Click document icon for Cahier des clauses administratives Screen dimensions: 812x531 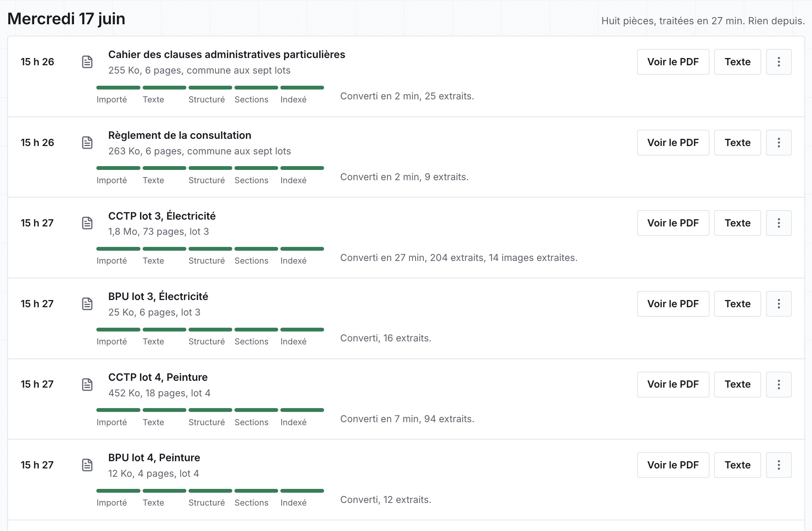click(x=87, y=62)
